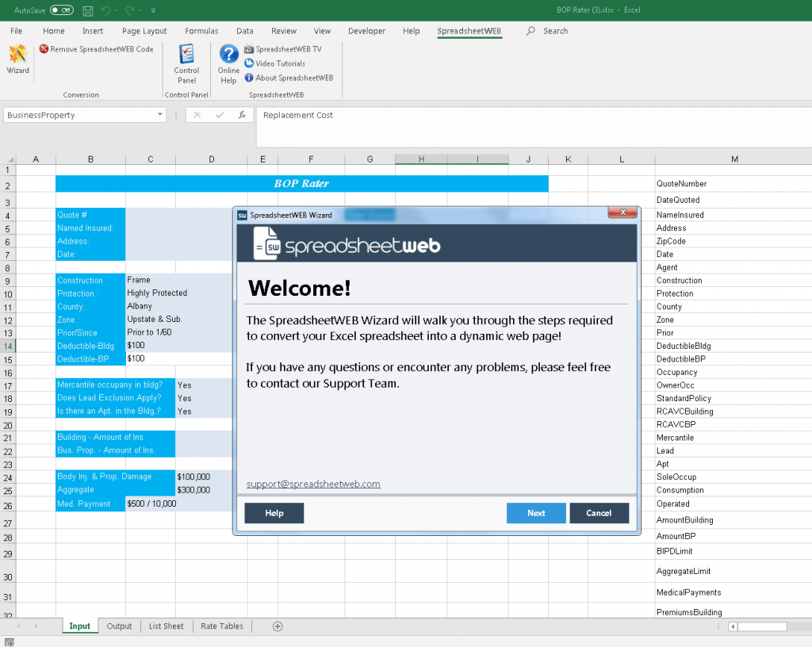The width and height of the screenshot is (812, 647).
Task: Click the QuoteNumber cell in column M
Action: 733,184
